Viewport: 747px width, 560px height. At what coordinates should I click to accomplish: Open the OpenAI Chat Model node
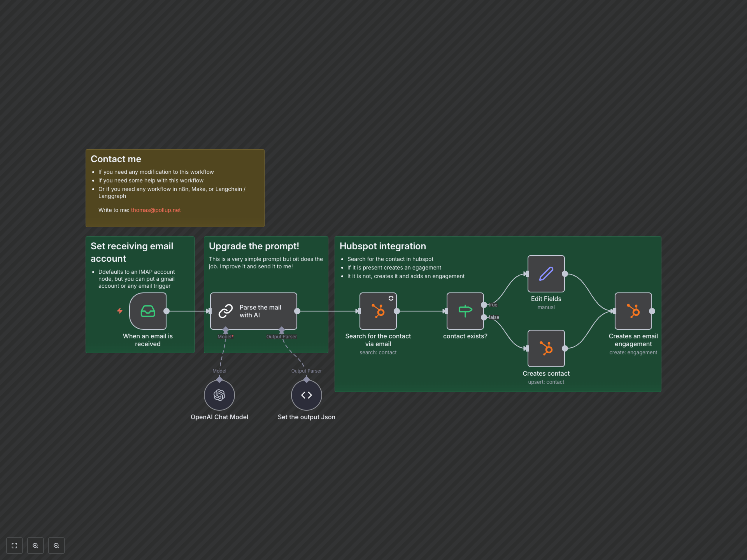(219, 395)
